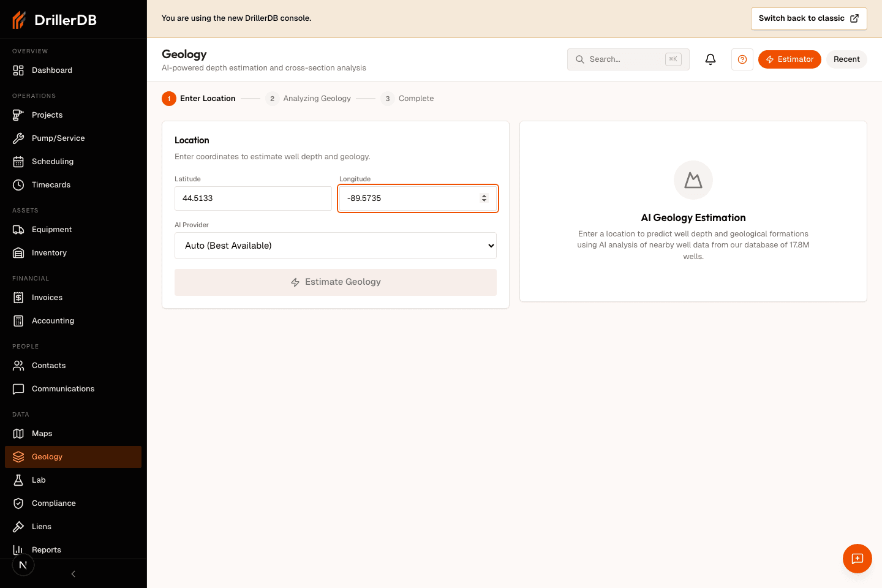Click the Maps icon in sidebar
The height and width of the screenshot is (588, 882).
(x=18, y=434)
